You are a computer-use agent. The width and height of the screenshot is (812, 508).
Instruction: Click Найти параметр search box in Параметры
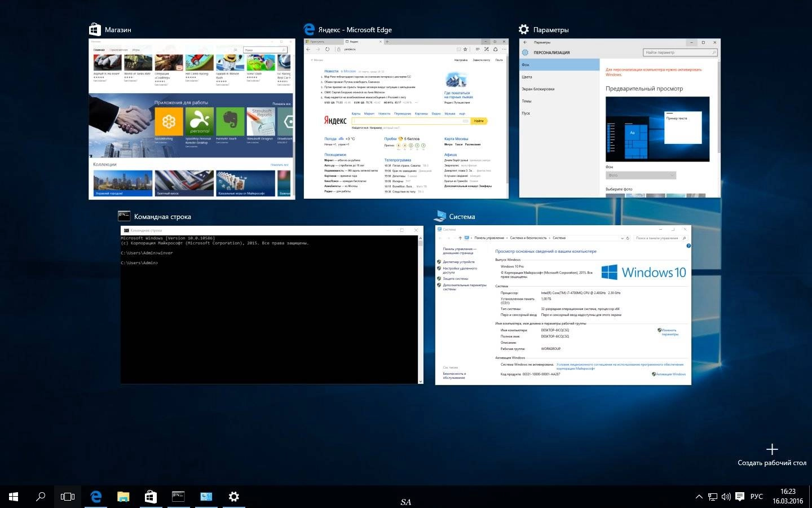click(680, 52)
